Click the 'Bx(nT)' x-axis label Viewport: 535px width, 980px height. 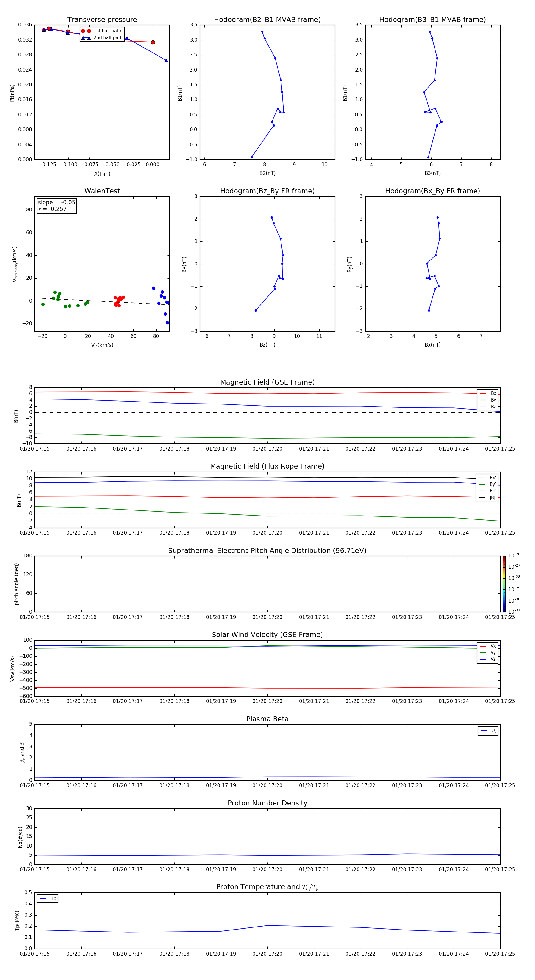tap(432, 345)
